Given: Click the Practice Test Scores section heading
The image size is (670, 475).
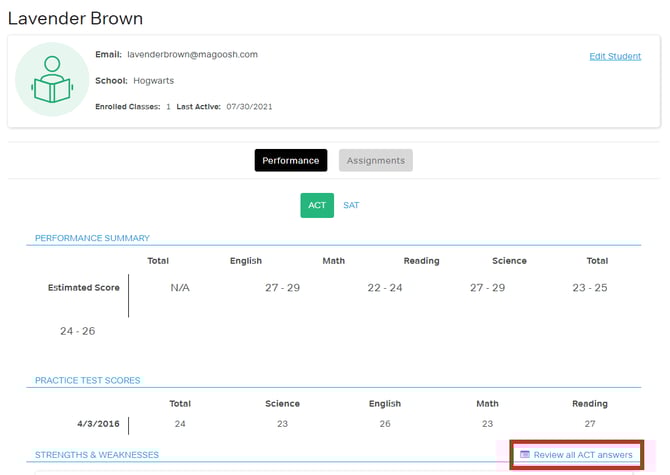Looking at the screenshot, I should click(88, 380).
